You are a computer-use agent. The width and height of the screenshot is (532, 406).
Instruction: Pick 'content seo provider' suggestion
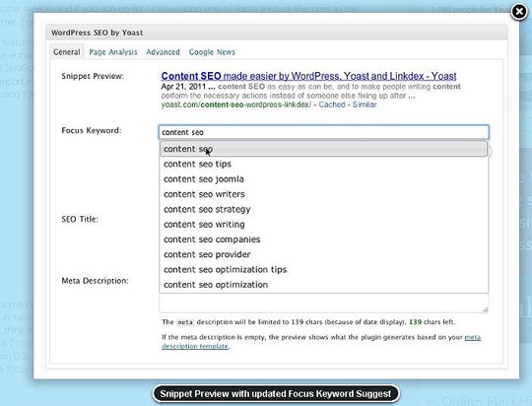324,254
